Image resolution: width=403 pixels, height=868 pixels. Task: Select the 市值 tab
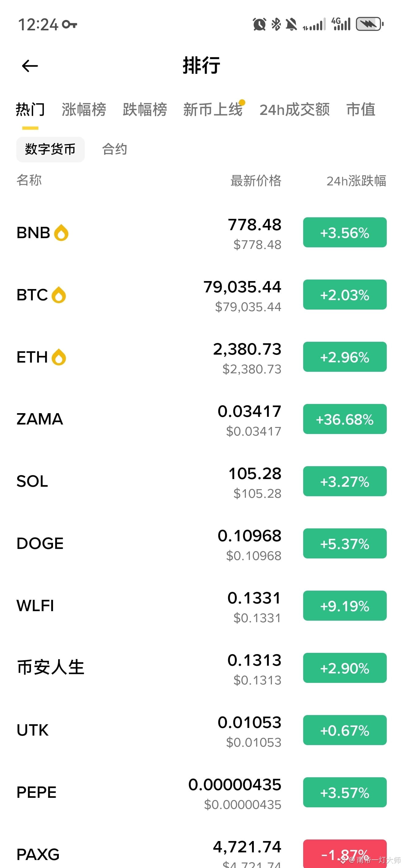click(x=360, y=109)
